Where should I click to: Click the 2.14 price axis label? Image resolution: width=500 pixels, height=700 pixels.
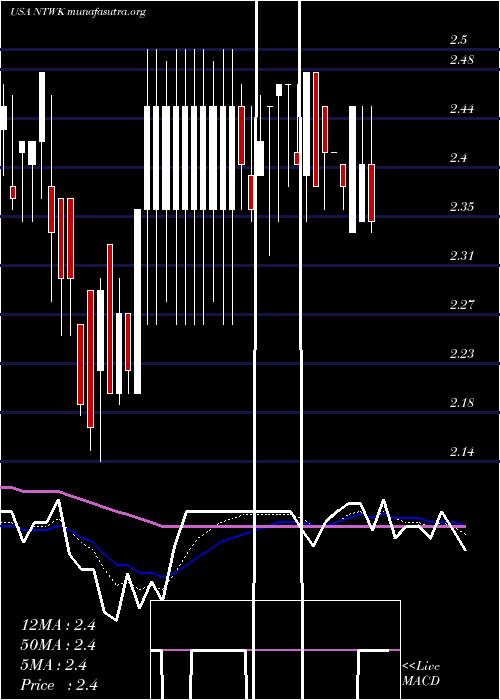(462, 452)
